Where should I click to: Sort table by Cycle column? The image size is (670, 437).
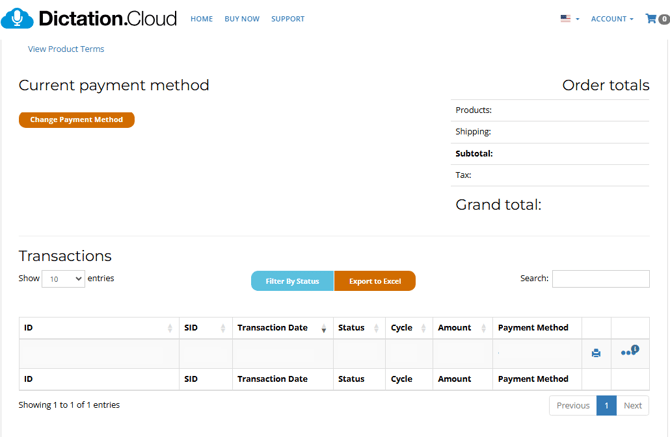(408, 328)
